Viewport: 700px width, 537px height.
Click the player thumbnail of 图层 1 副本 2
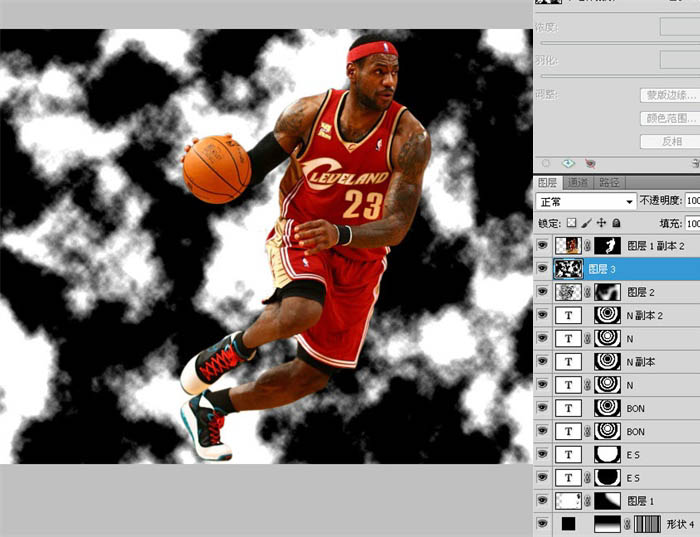568,246
